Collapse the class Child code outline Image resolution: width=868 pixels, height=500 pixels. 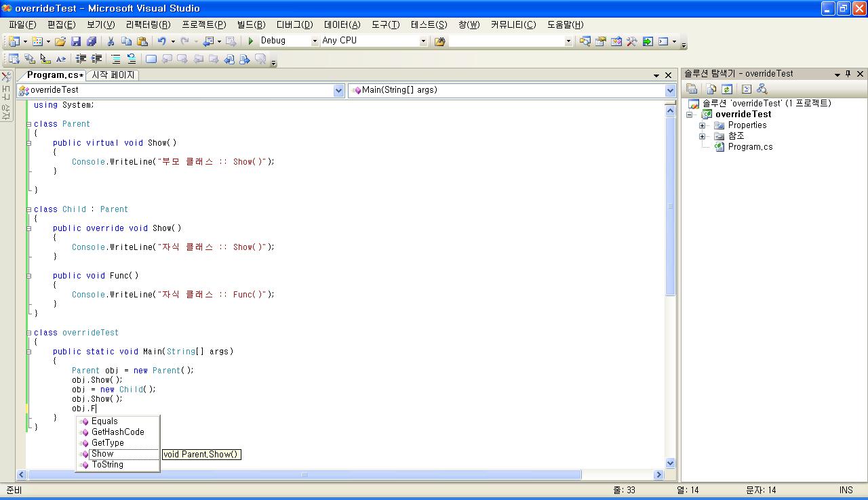point(28,209)
